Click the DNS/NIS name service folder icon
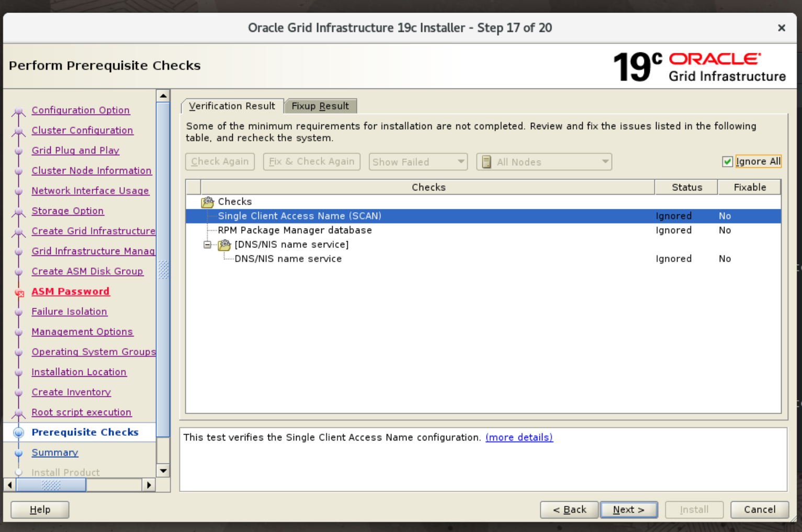Viewport: 802px width, 532px height. coord(224,245)
